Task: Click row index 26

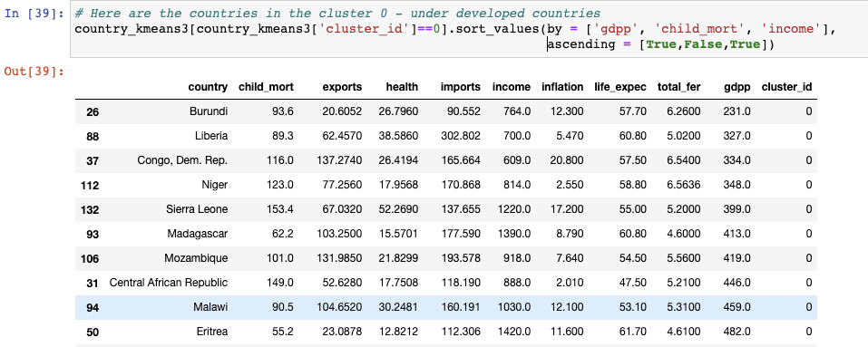Action: (x=93, y=111)
